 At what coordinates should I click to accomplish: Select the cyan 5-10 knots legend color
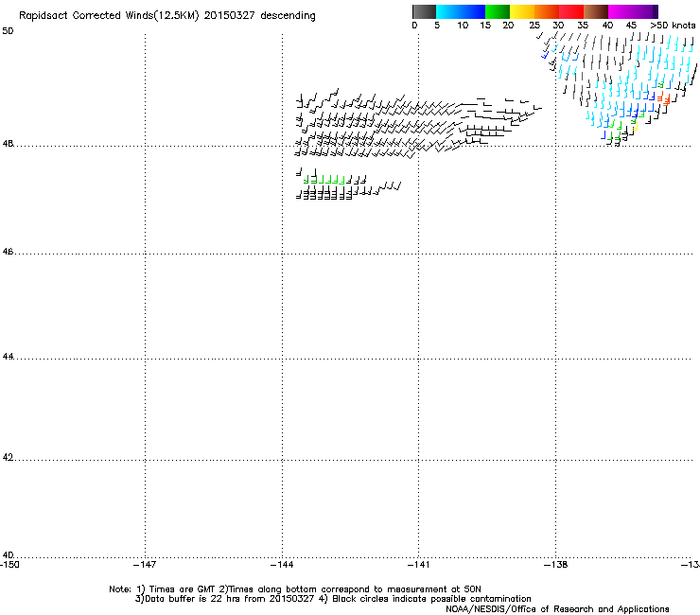tap(448, 11)
